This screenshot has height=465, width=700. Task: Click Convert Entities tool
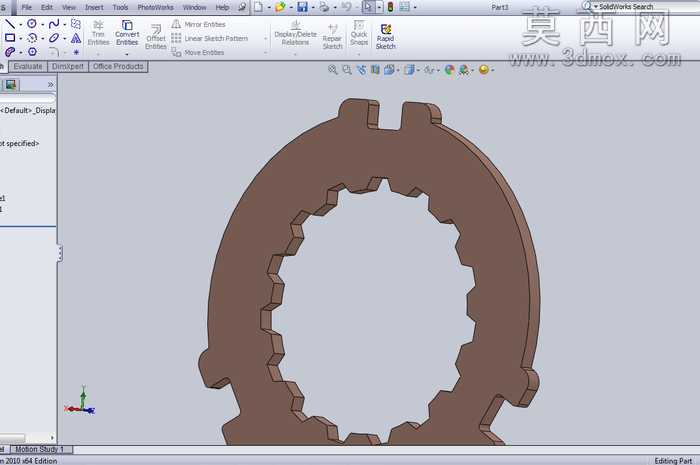[x=127, y=33]
